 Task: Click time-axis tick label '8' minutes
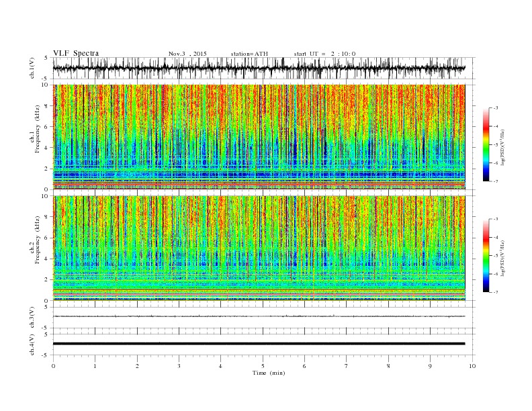pyautogui.click(x=388, y=366)
